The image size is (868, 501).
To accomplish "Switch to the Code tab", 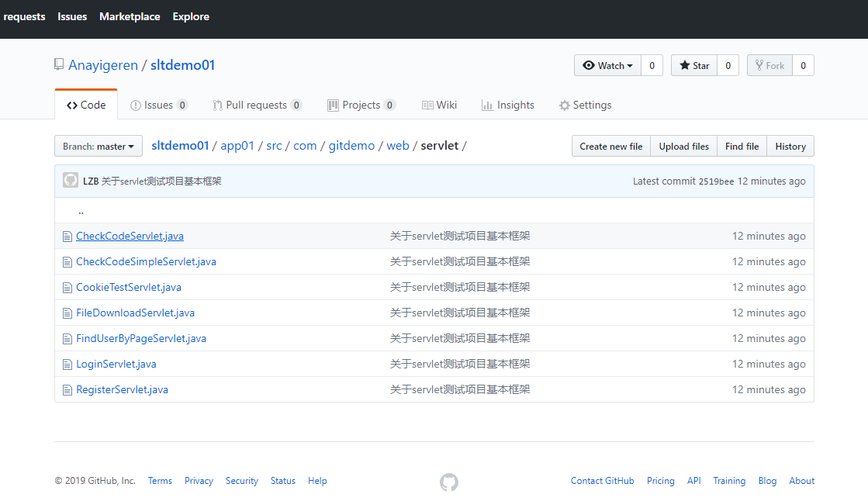I will point(86,105).
